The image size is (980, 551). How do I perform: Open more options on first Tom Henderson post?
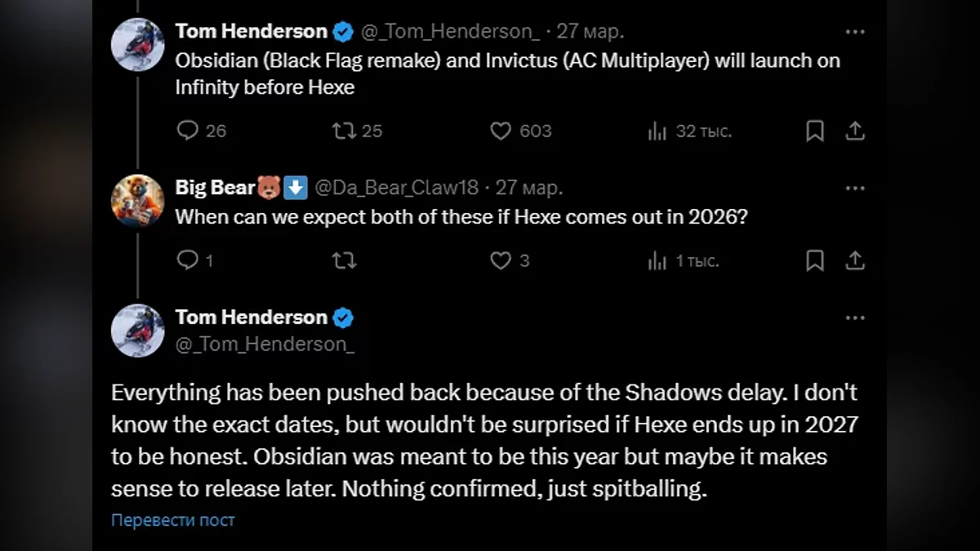point(854,32)
